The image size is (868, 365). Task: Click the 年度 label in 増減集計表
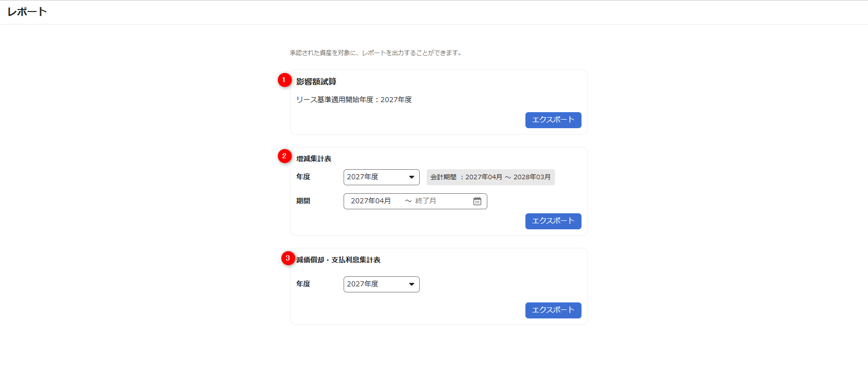click(303, 177)
